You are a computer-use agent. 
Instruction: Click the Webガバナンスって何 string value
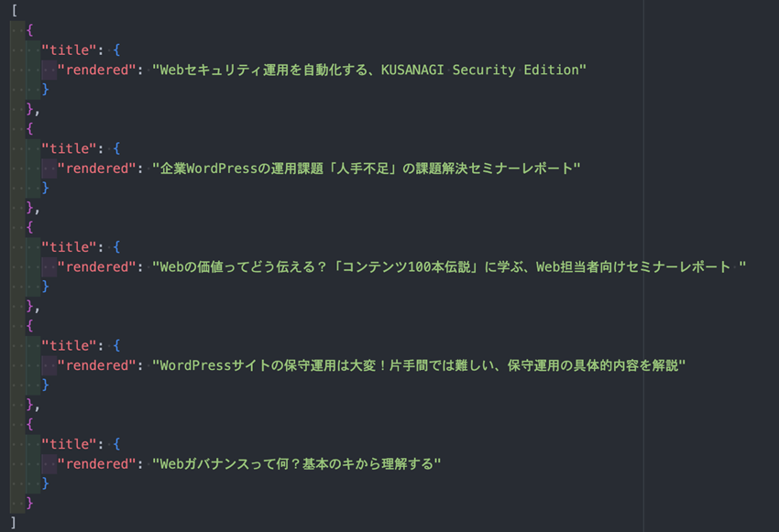pos(297,464)
